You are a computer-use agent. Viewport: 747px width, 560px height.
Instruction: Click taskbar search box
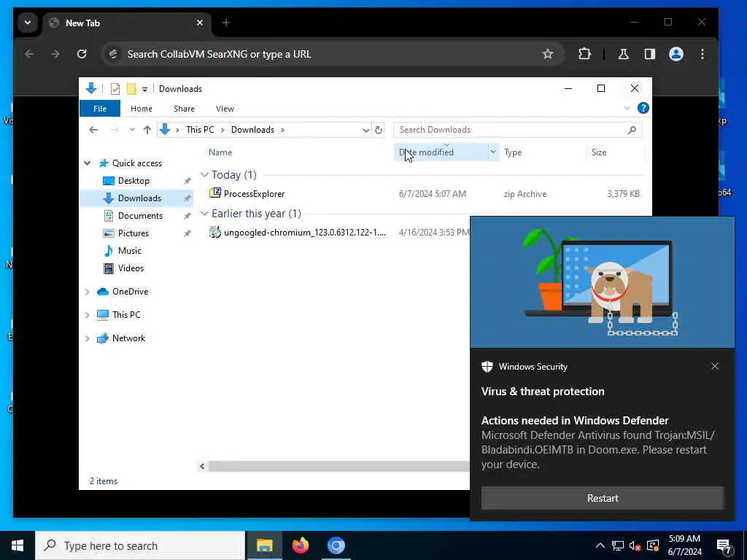(x=140, y=545)
